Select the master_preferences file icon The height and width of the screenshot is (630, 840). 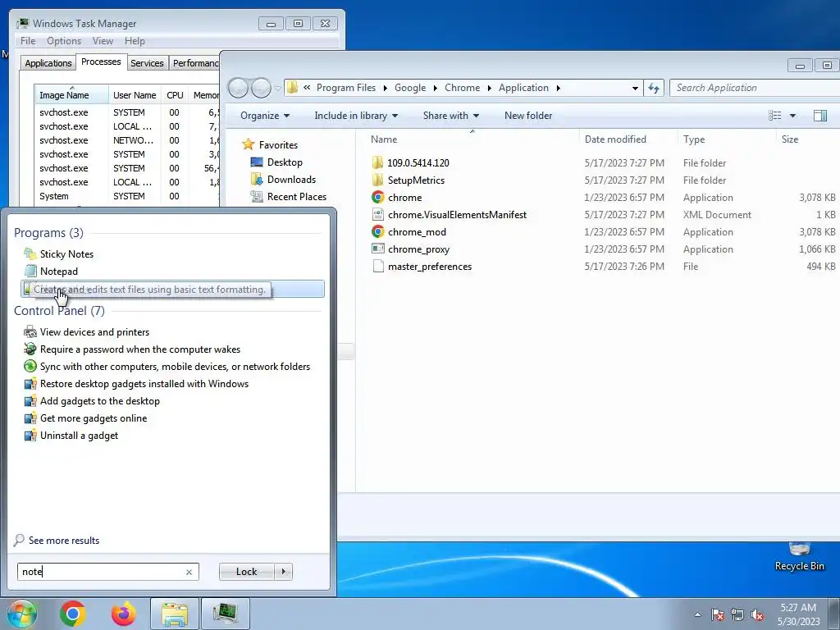pyautogui.click(x=377, y=267)
